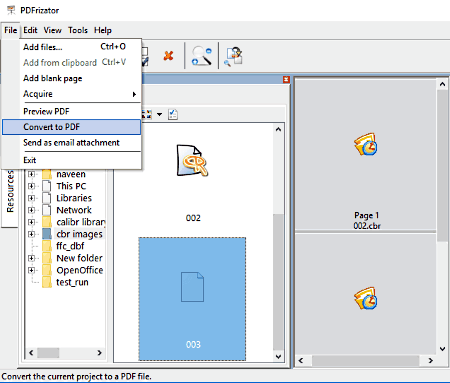Open the view mode dropdown arrow
The image size is (450, 383).
(160, 115)
